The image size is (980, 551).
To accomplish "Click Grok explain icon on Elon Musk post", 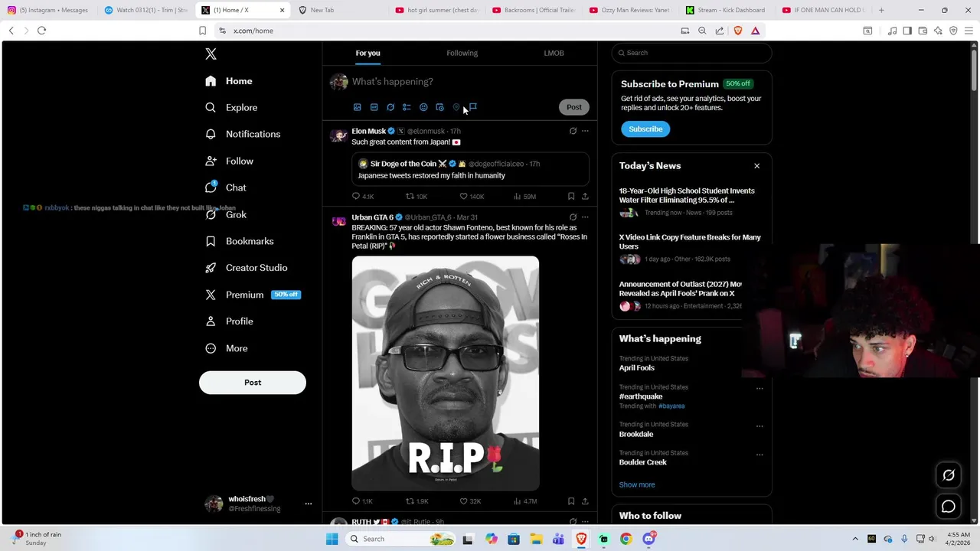I will (573, 131).
